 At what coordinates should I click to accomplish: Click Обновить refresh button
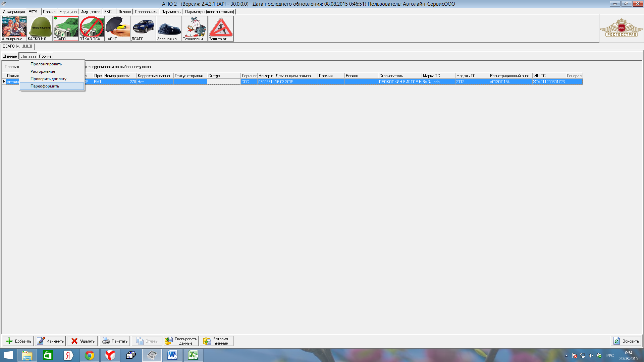(626, 341)
